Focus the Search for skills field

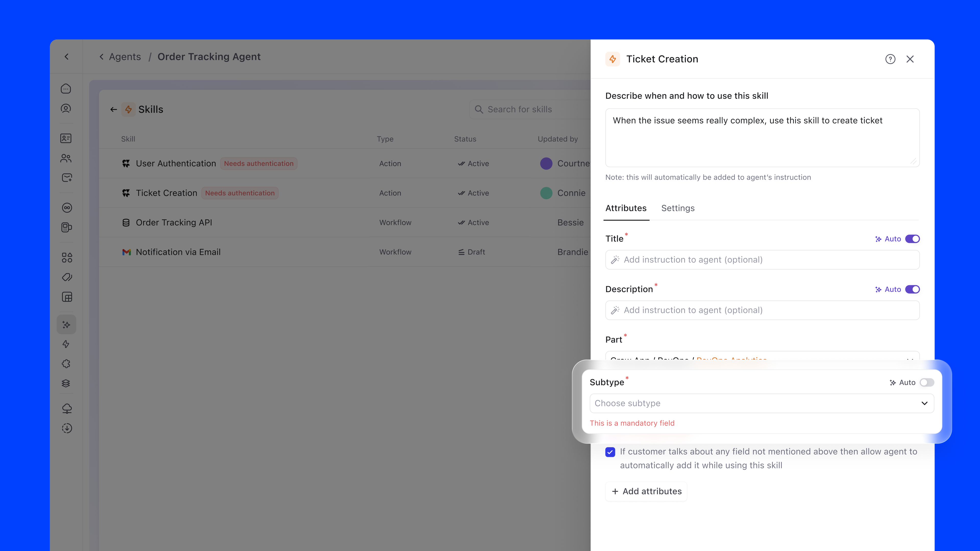tap(530, 109)
